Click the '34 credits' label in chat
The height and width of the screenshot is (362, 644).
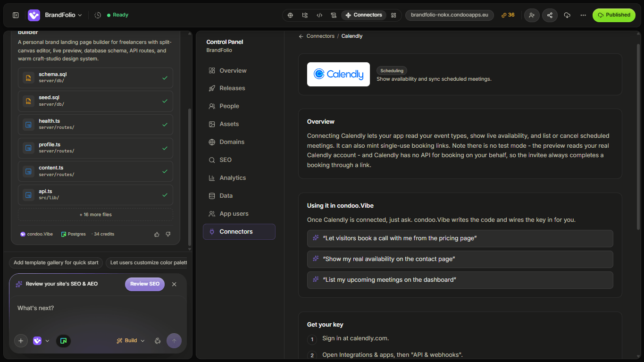(103, 234)
